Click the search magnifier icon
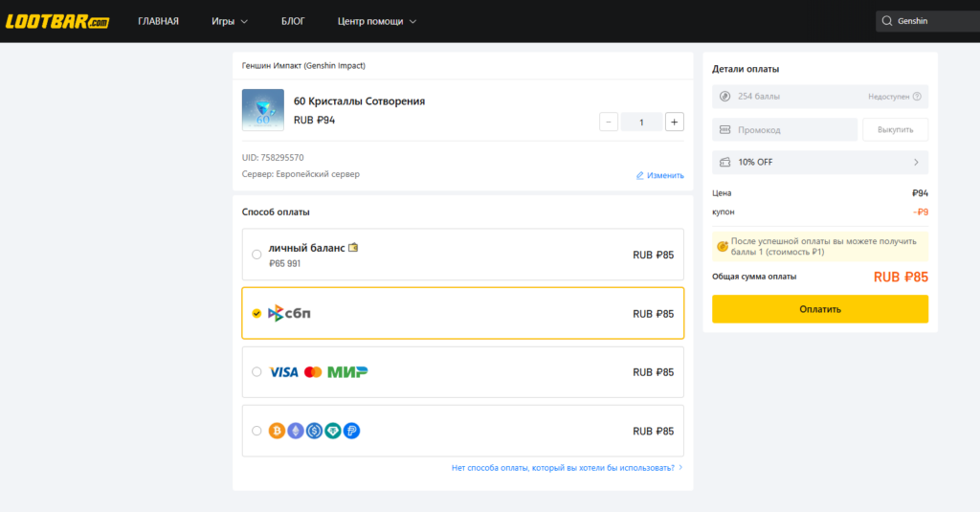Screen dimensions: 980x512 (x=886, y=21)
